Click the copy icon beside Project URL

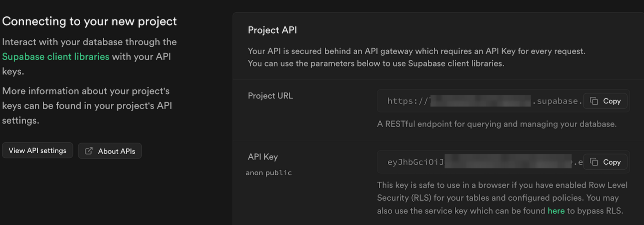594,101
